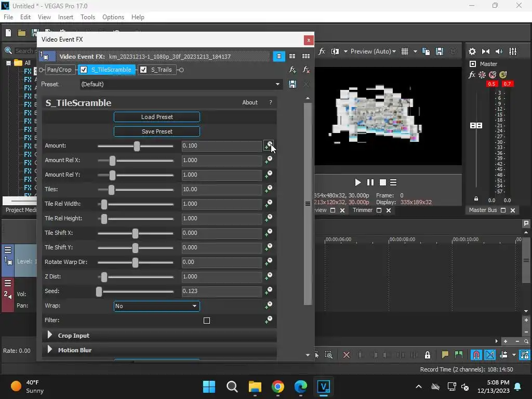Click About link in S_TileScramble
The image size is (532, 399).
tap(250, 102)
